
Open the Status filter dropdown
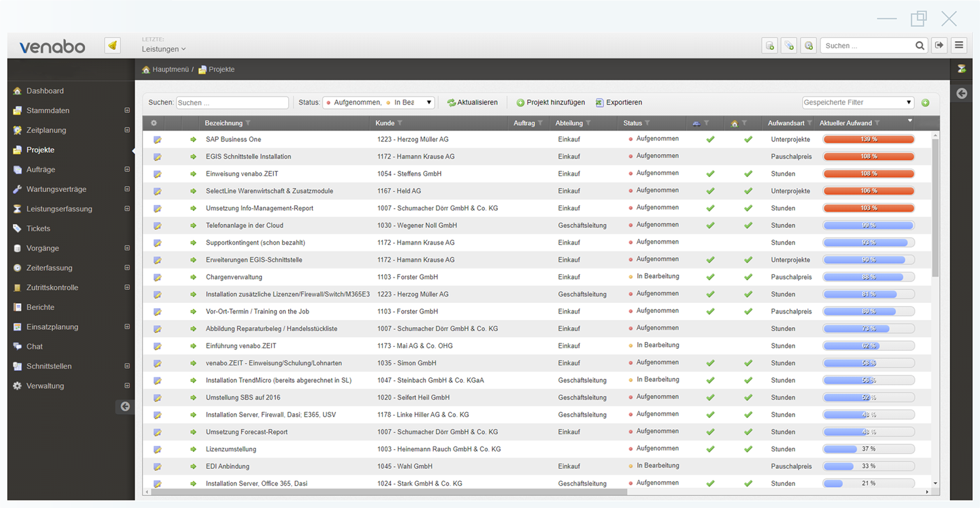[x=379, y=103]
